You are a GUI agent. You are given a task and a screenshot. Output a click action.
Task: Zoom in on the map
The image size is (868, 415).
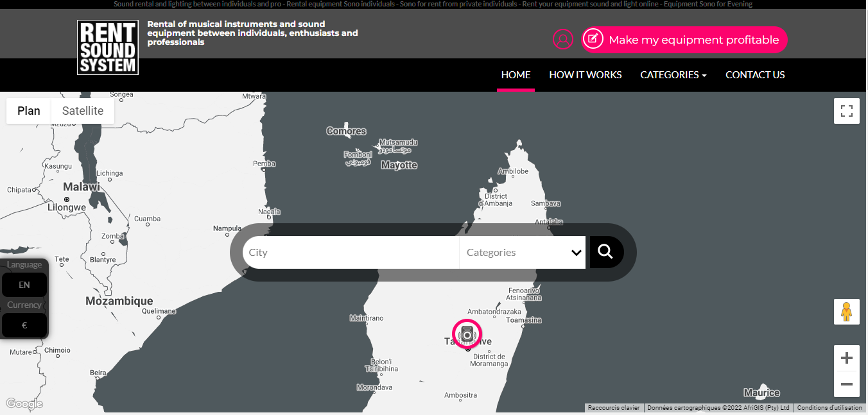pyautogui.click(x=846, y=358)
